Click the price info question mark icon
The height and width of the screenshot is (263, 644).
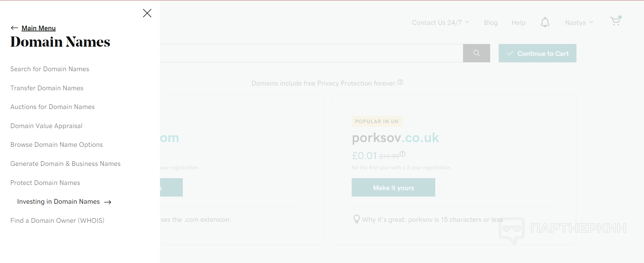click(x=402, y=154)
